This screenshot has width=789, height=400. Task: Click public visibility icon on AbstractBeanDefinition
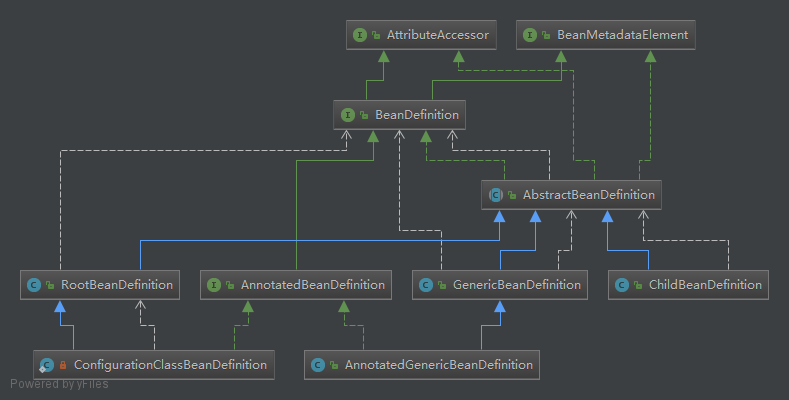coord(512,195)
